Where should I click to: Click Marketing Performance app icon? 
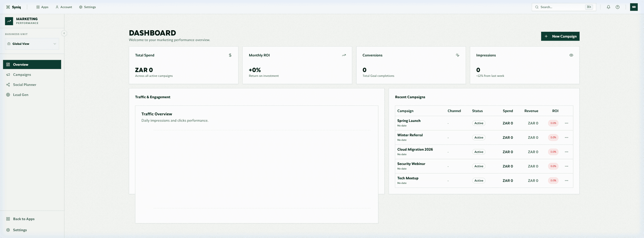pyautogui.click(x=9, y=21)
